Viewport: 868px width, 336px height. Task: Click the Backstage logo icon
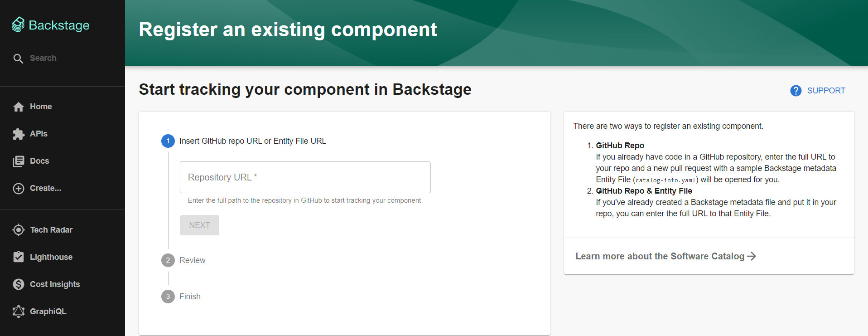[18, 25]
